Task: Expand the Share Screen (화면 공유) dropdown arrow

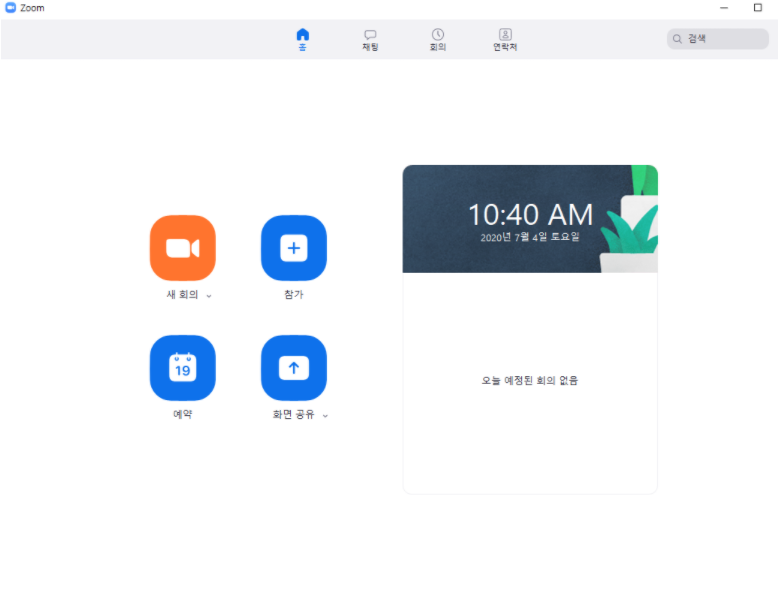Action: (325, 416)
